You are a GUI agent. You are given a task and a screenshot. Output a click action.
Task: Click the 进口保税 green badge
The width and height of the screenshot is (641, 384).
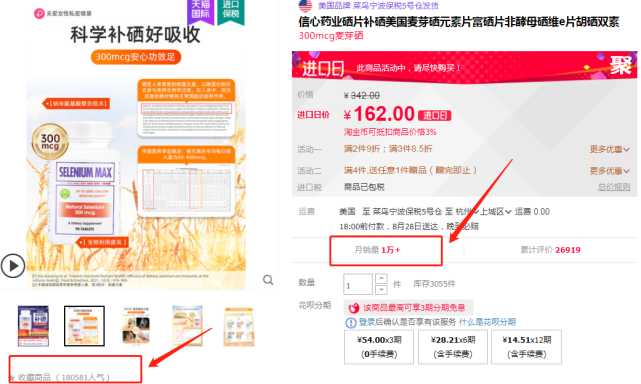tap(231, 11)
